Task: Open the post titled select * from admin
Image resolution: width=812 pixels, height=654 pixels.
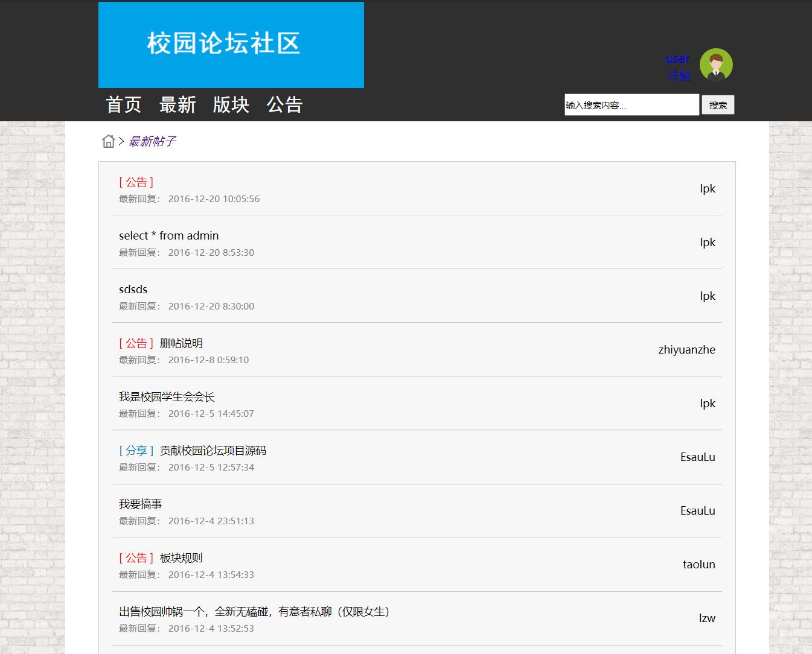Action: [168, 235]
